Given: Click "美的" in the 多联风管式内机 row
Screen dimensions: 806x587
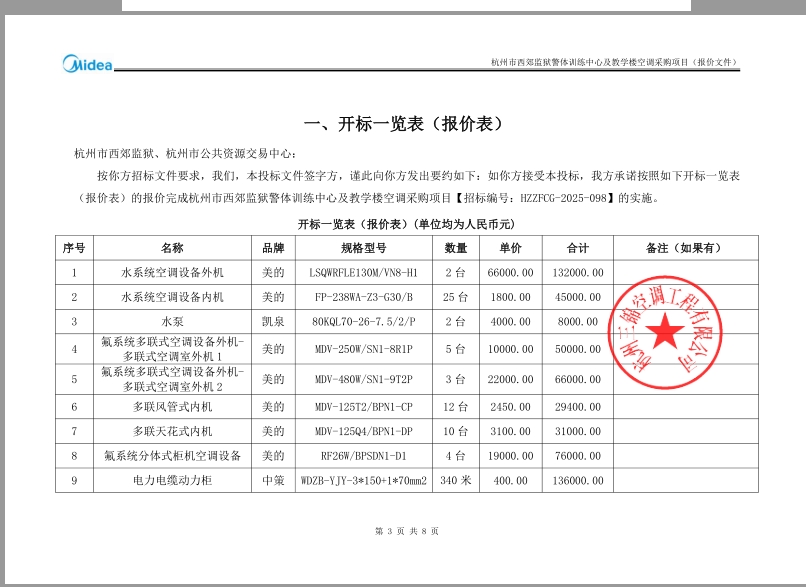Looking at the screenshot, I should click(x=273, y=407).
